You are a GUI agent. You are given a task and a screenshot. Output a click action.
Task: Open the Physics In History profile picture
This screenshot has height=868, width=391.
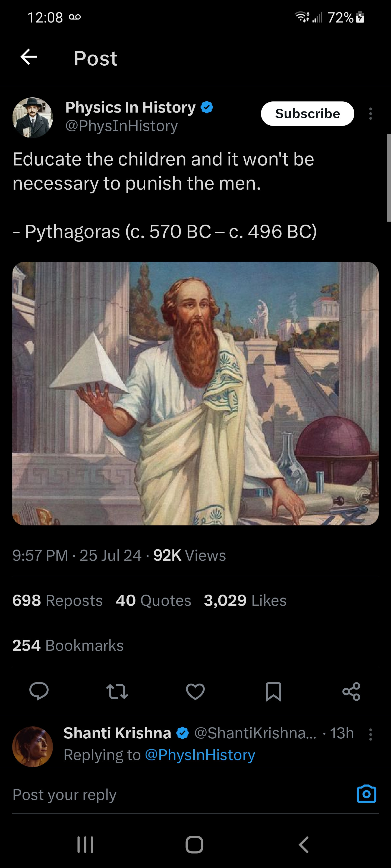click(x=33, y=118)
